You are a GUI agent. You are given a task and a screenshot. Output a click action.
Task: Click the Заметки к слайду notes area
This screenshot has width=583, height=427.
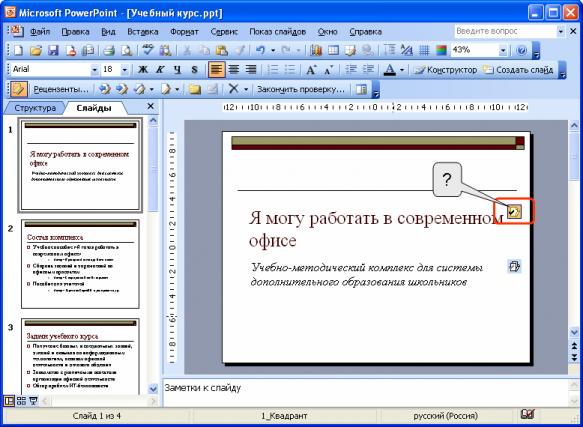pos(365,392)
